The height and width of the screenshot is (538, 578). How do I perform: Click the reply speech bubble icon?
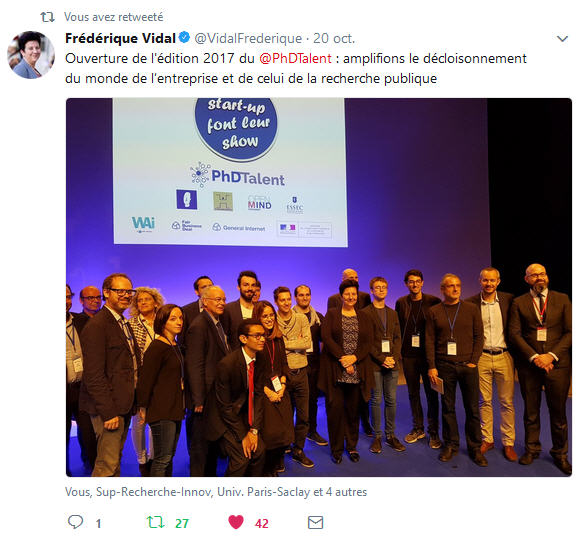pos(76,522)
